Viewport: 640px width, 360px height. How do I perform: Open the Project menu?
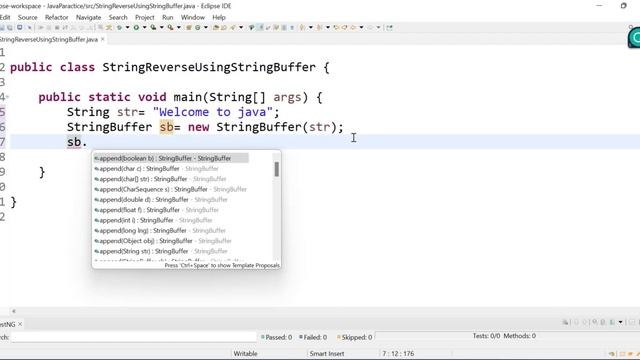tap(144, 18)
